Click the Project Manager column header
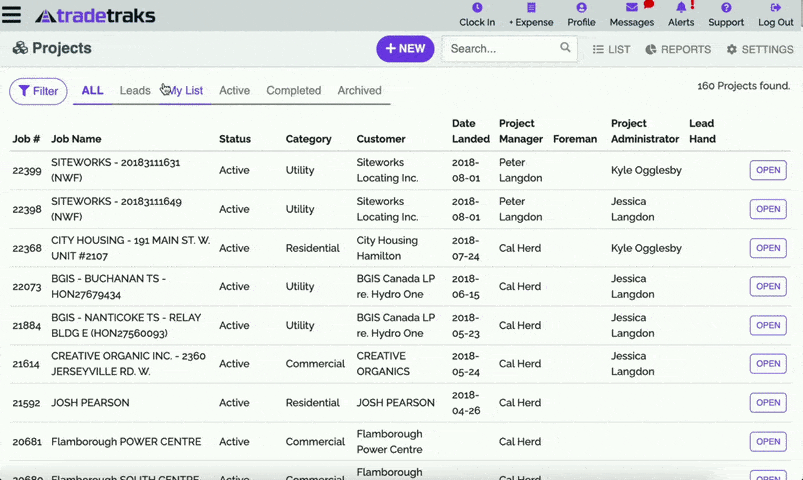 pos(521,131)
